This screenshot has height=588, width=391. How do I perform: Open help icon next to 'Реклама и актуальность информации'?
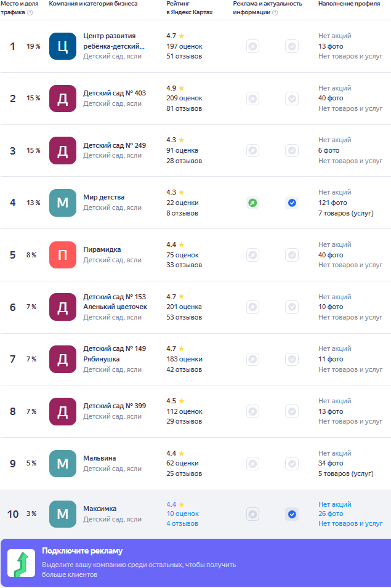point(275,12)
